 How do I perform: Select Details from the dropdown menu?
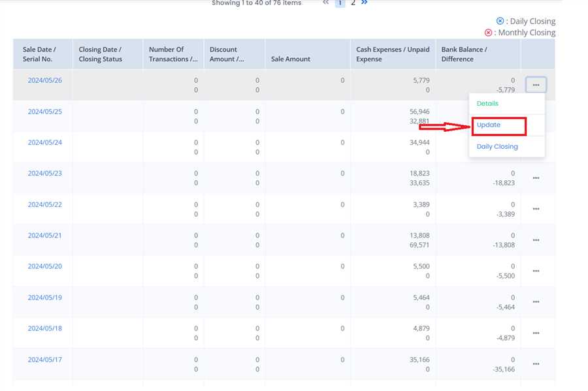click(x=487, y=104)
